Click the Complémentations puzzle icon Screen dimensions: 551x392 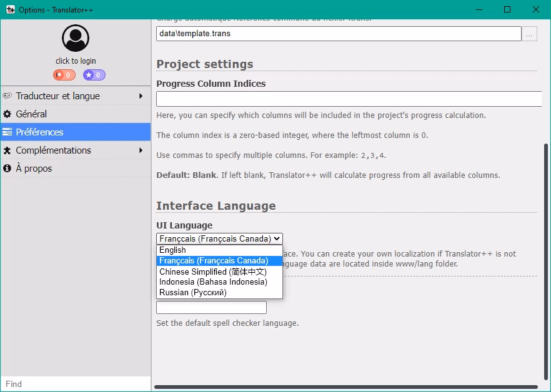tap(7, 150)
